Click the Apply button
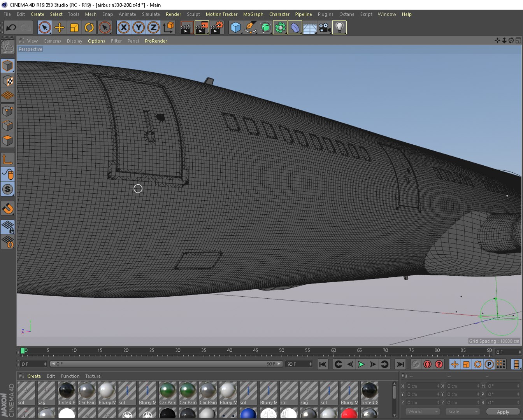This screenshot has height=420, width=523. click(x=503, y=412)
